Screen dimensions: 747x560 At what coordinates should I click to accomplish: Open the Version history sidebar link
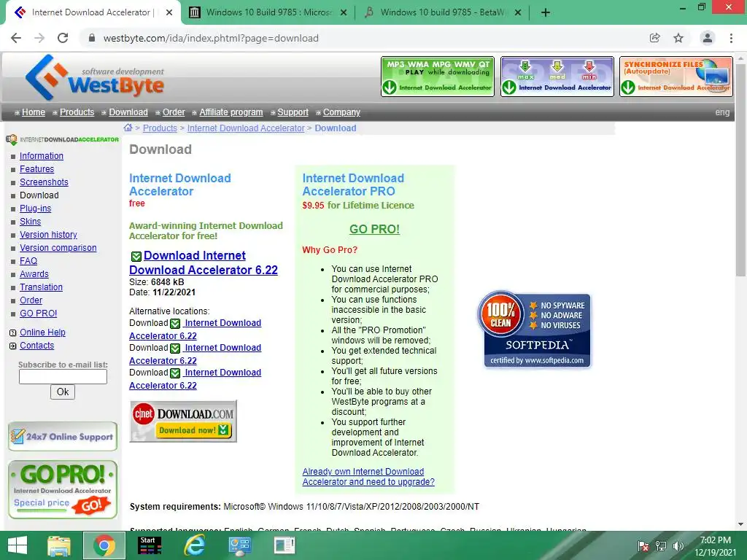tap(48, 235)
